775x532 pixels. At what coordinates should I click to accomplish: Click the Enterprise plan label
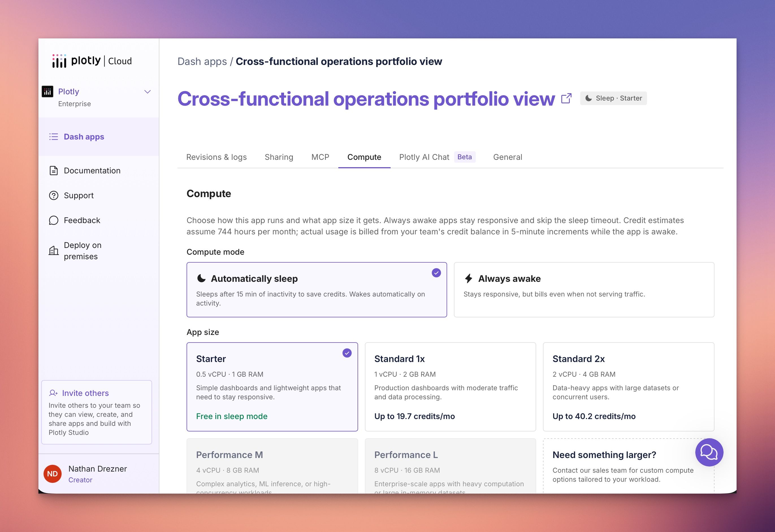point(74,104)
